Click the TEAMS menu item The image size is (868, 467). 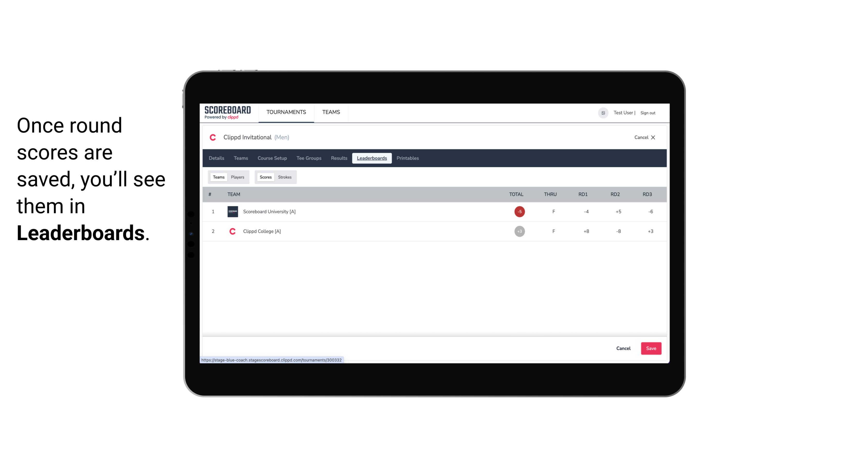[331, 112]
